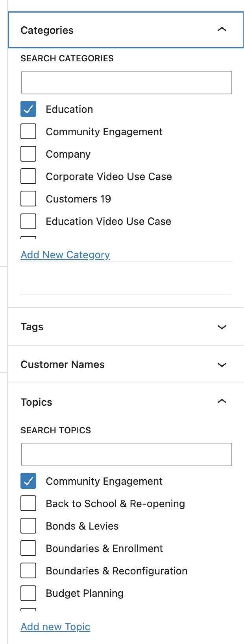
Task: Tick the Bonds & Levies topic
Action: (x=28, y=526)
